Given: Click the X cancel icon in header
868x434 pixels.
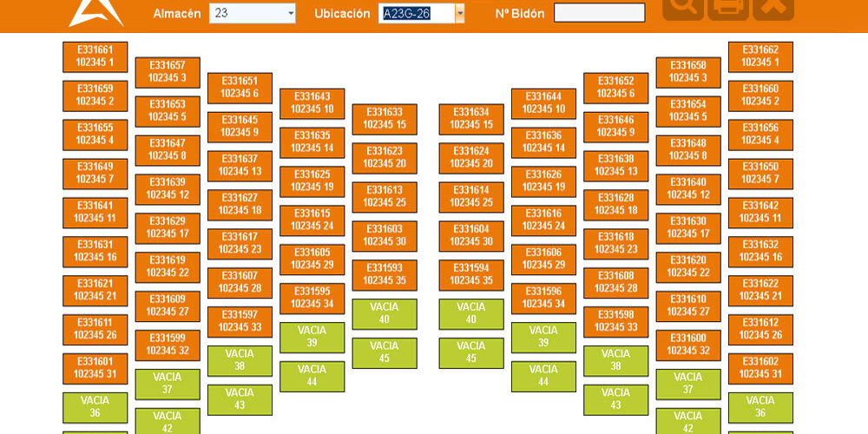Looking at the screenshot, I should [x=773, y=6].
